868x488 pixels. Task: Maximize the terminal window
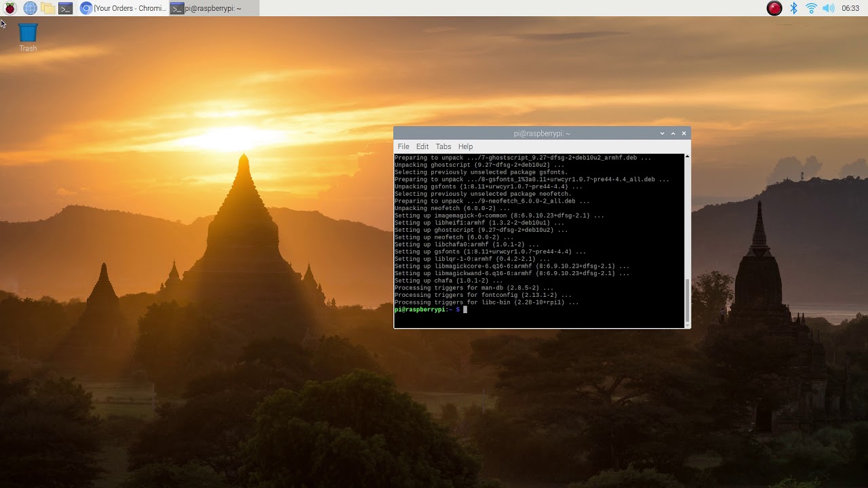(673, 134)
